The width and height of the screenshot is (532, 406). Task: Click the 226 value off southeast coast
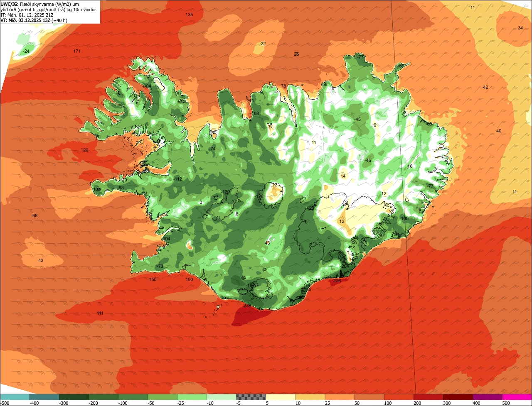pos(337,281)
